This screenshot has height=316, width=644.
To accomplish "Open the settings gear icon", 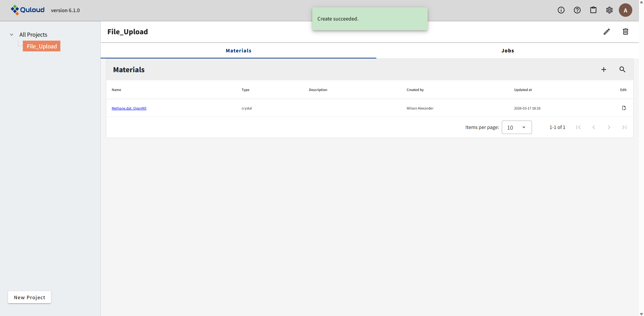I will coord(609,10).
